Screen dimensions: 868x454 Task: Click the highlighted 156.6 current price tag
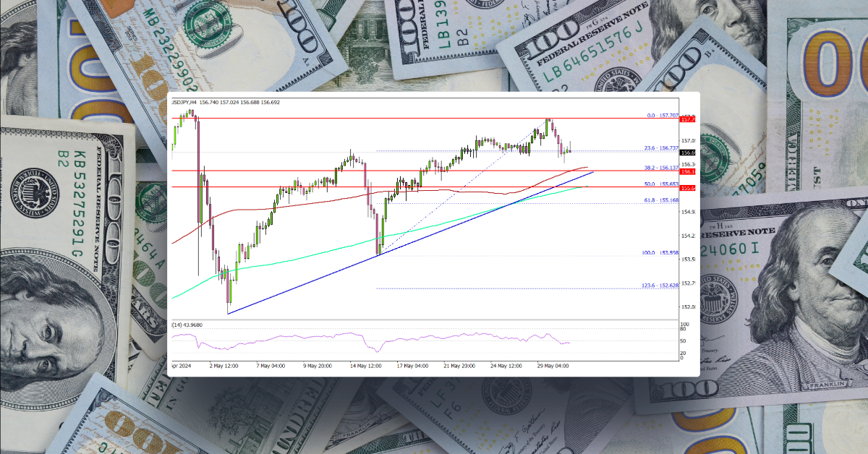(688, 153)
